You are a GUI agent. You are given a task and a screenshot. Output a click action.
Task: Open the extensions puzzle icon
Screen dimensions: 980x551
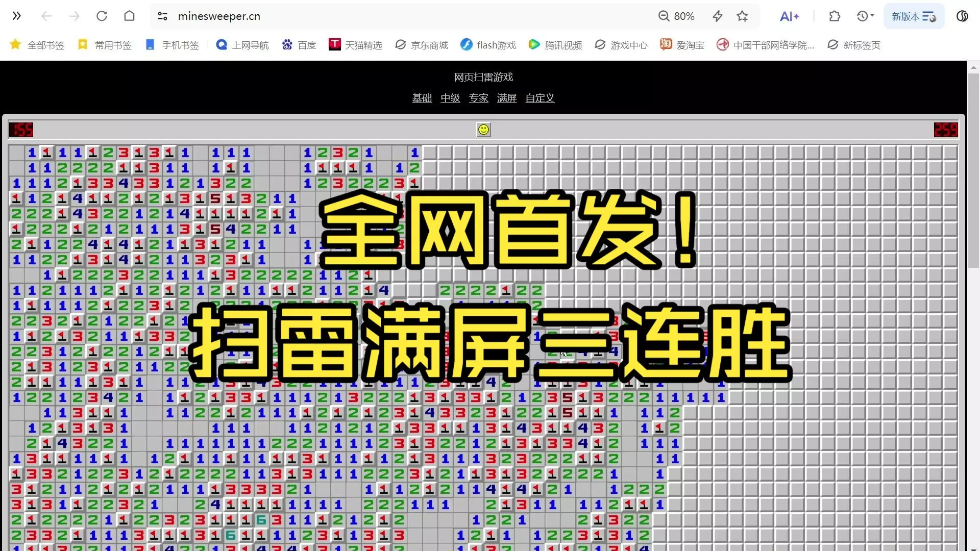[835, 16]
